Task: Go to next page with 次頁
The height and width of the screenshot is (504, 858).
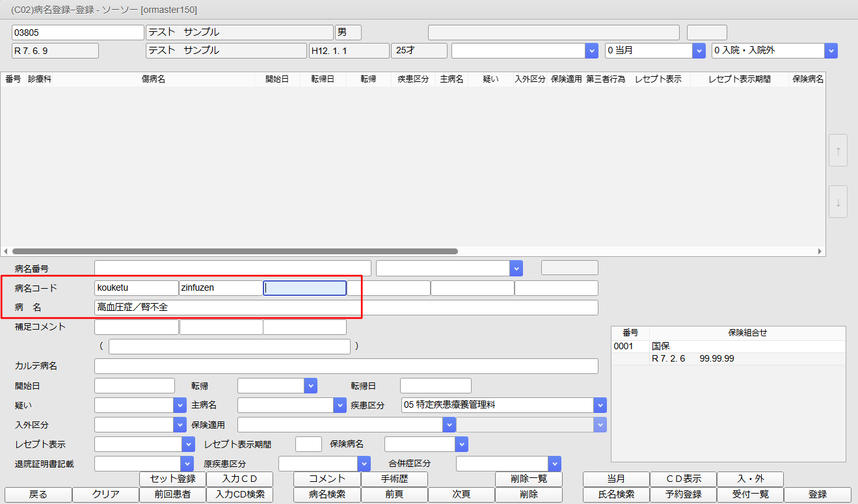Action: pos(461,494)
